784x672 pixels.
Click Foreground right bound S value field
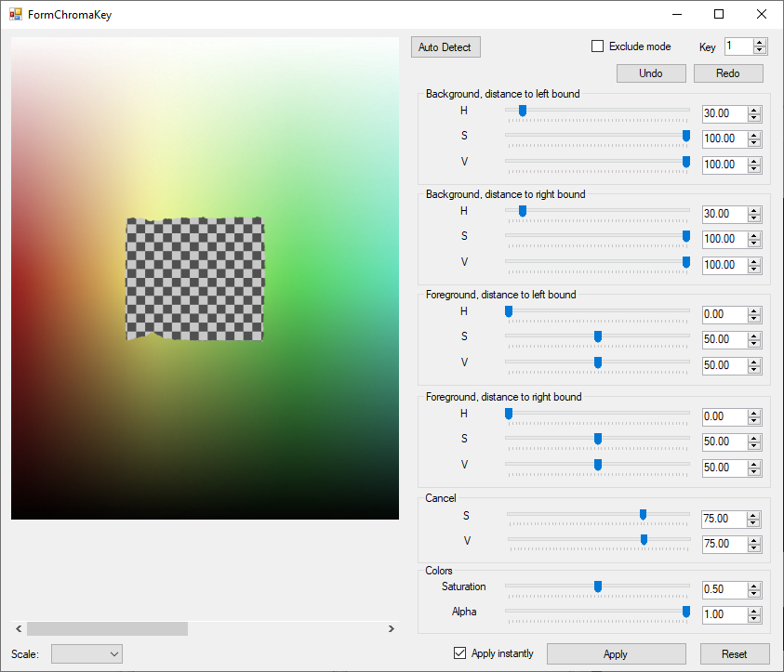click(725, 442)
